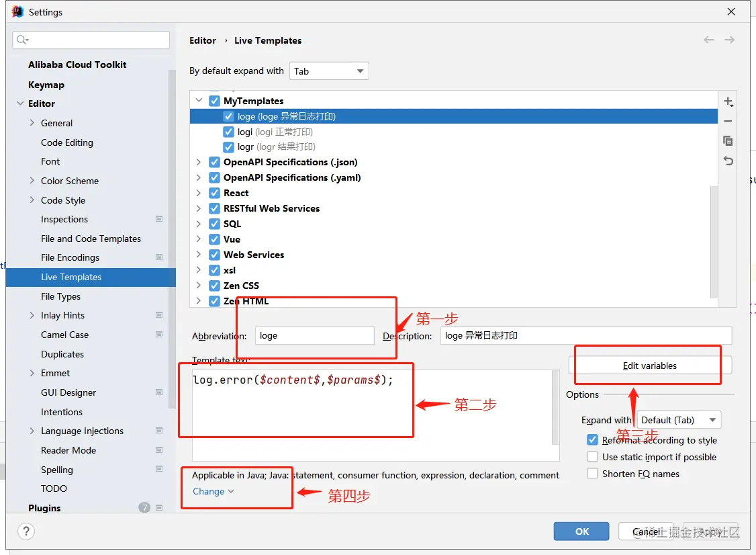Click into the Description field
The width and height of the screenshot is (756, 555).
click(586, 335)
